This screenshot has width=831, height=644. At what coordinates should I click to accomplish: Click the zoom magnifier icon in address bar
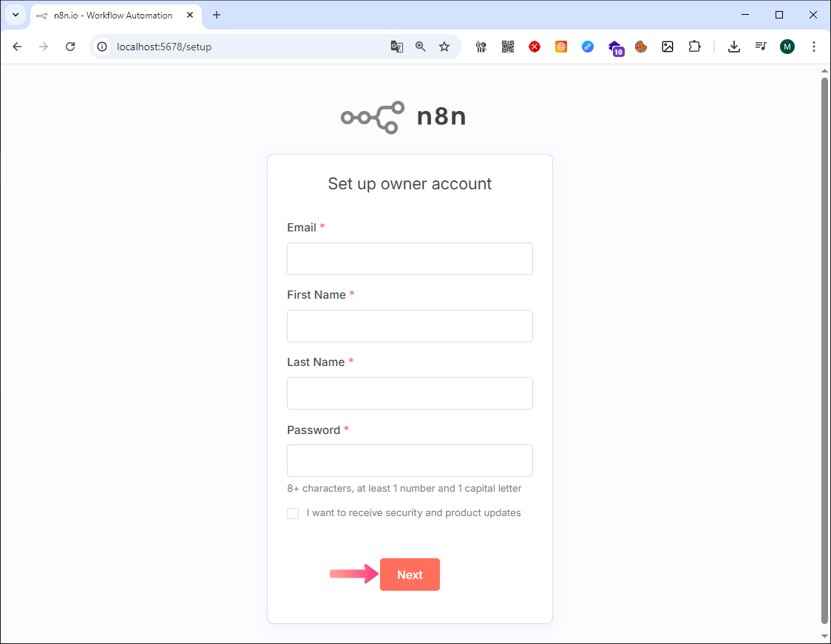coord(420,47)
